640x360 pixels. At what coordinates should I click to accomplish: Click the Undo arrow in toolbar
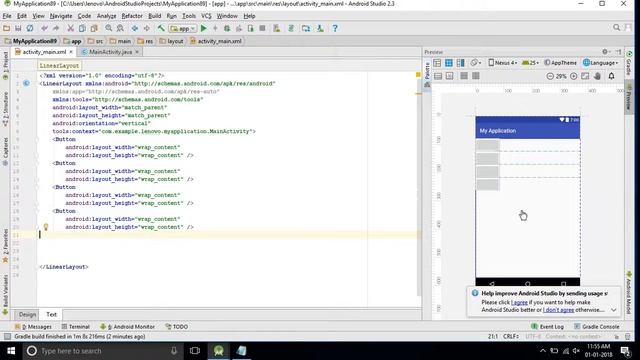[x=44, y=28]
